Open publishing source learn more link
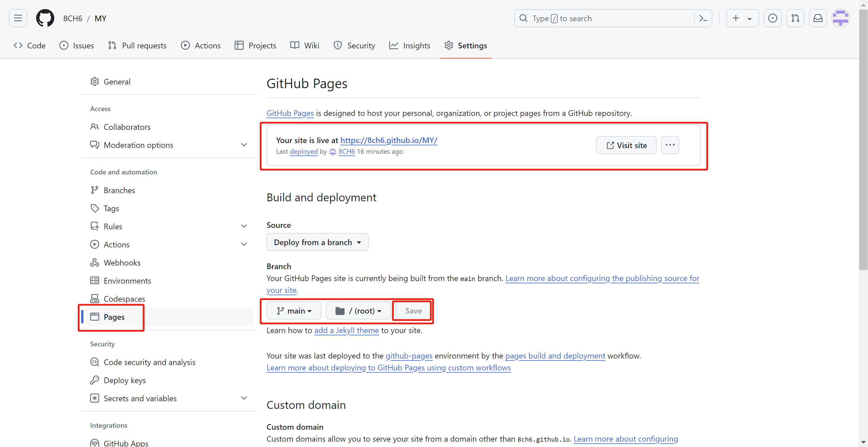The width and height of the screenshot is (868, 447). point(602,278)
